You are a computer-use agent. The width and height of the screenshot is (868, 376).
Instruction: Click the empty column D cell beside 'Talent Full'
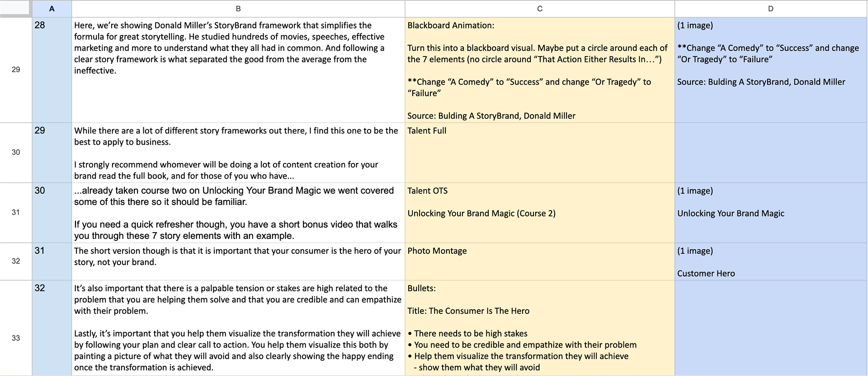coord(771,152)
